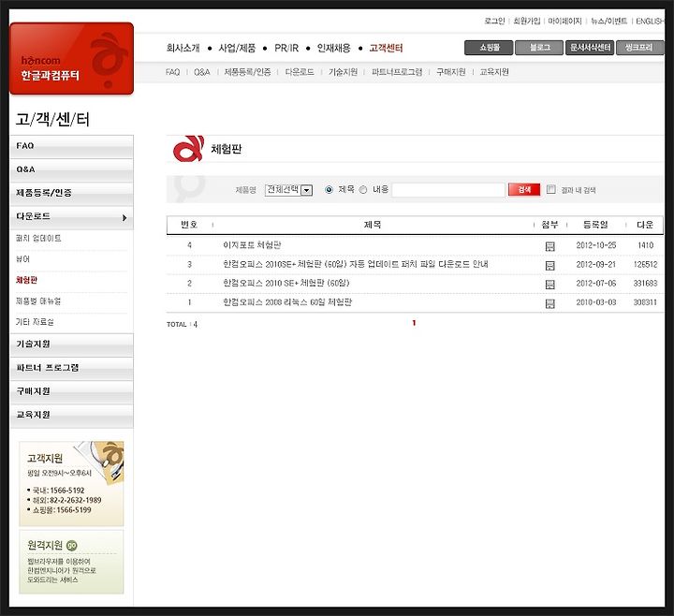This screenshot has height=616, width=674.
Task: Select 파트너 프로그램 in the left sidebar
Action: (x=71, y=369)
